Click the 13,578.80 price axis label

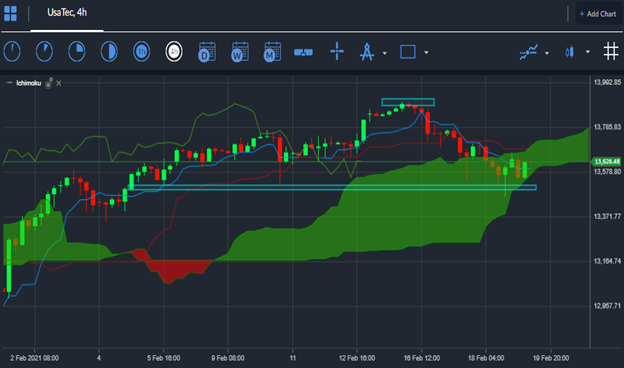(607, 172)
